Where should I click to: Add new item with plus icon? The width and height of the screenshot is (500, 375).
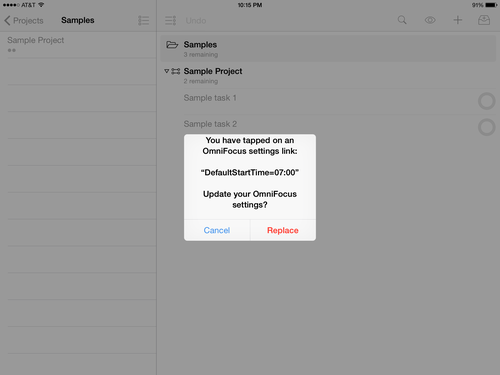[458, 20]
